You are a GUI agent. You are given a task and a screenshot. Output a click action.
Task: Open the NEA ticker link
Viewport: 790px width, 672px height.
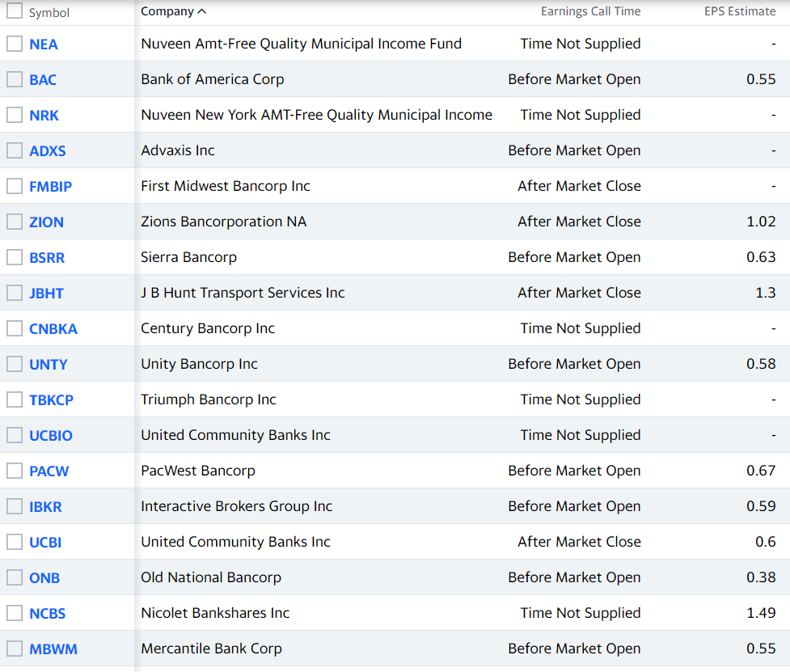coord(44,44)
